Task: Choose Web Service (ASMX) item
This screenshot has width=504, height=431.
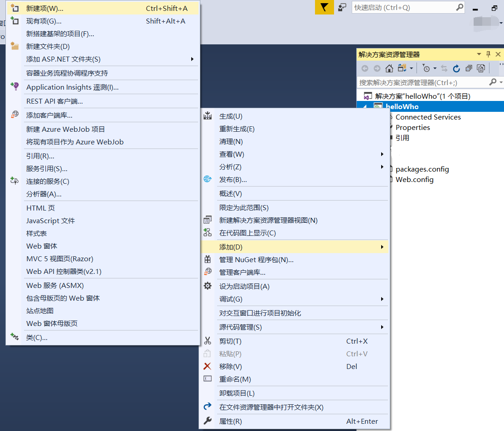Action: coord(103,286)
